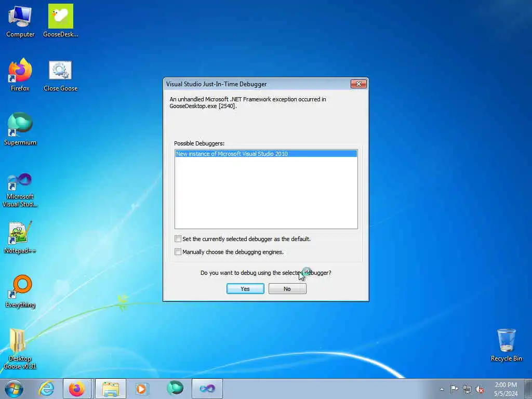532x399 pixels.
Task: Open Supermium from the taskbar
Action: coord(175,389)
